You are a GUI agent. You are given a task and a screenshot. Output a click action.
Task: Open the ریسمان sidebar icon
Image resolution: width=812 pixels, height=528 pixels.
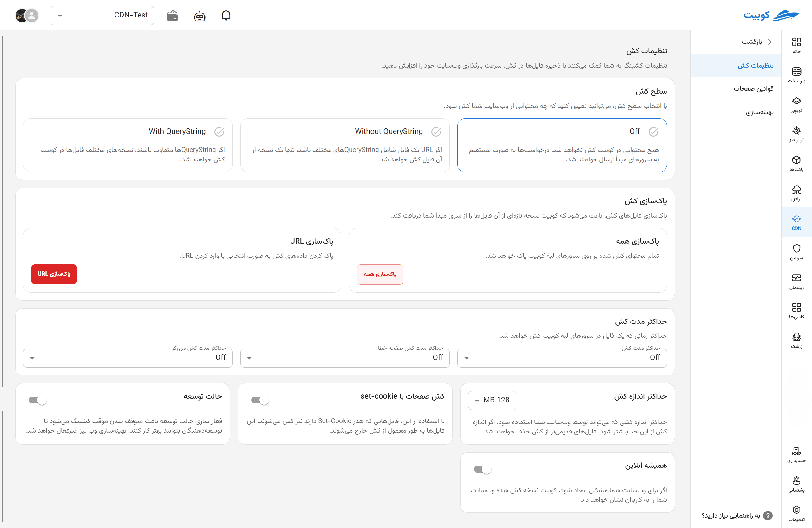(796, 281)
